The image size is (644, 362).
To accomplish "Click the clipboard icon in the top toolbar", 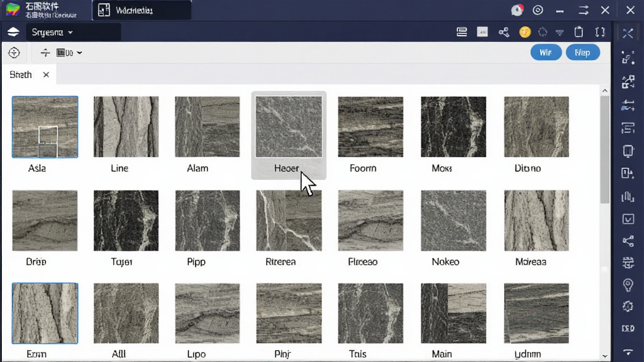I will click(x=579, y=32).
